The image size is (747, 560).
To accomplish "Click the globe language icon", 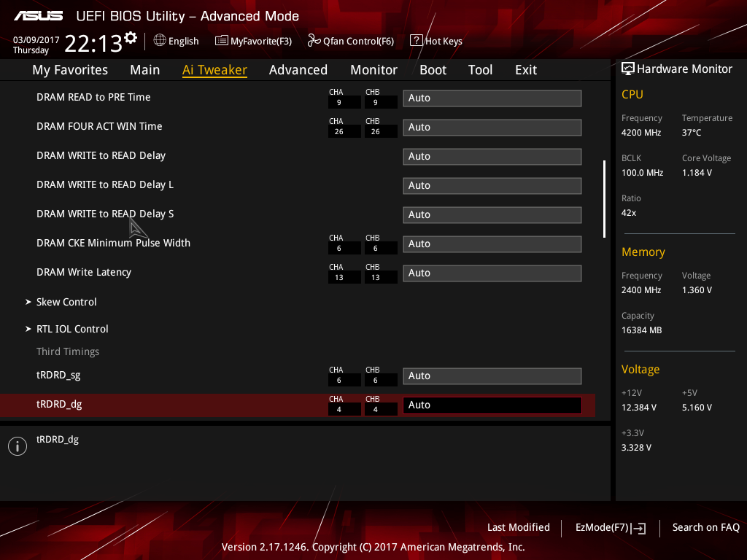I will (x=160, y=41).
